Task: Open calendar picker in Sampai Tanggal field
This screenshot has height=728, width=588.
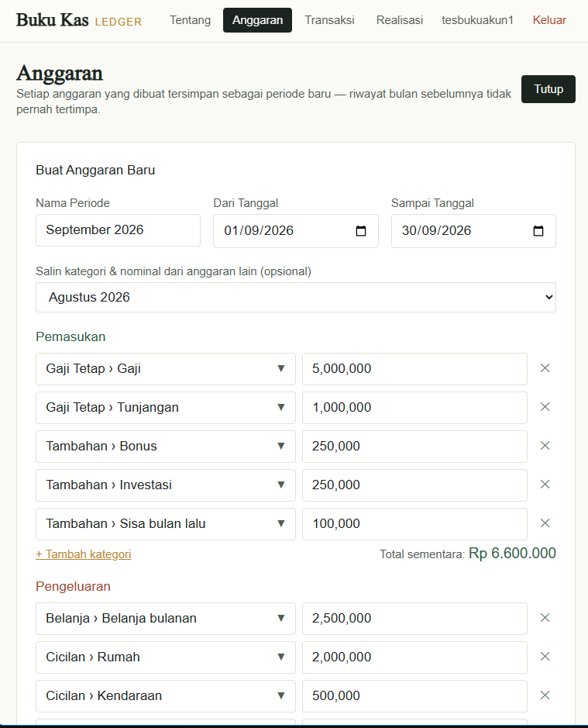Action: pos(538,231)
